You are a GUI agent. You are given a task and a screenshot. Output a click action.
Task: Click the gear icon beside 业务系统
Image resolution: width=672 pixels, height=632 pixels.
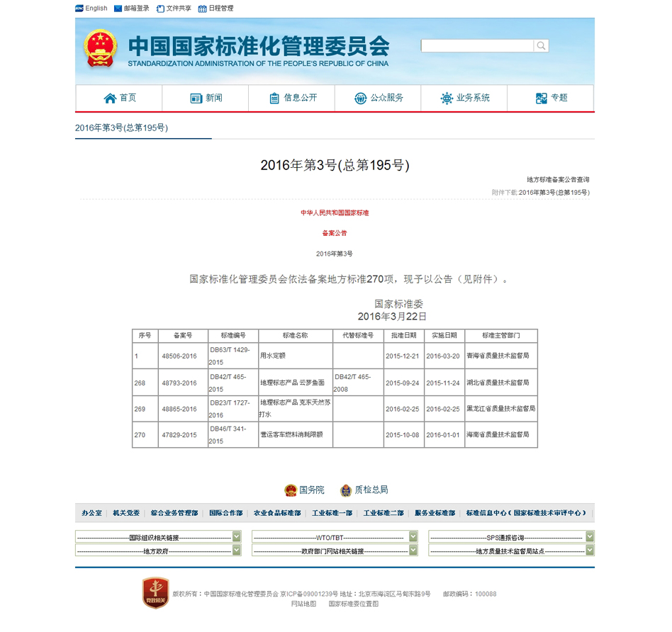coord(447,98)
